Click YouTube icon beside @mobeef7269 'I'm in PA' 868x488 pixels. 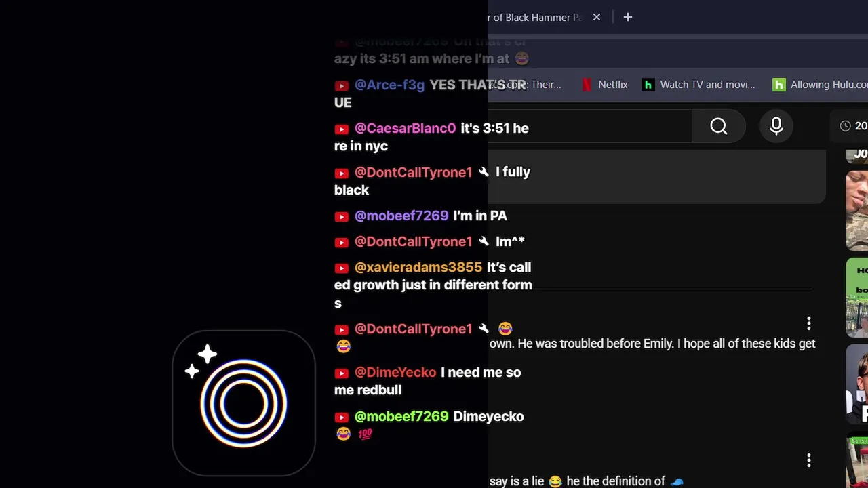(x=342, y=216)
